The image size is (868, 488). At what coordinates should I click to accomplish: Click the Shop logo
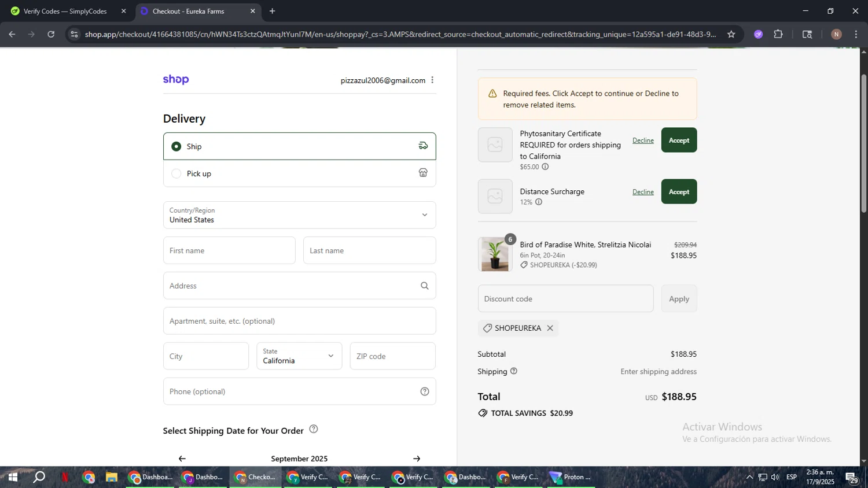pos(176,79)
